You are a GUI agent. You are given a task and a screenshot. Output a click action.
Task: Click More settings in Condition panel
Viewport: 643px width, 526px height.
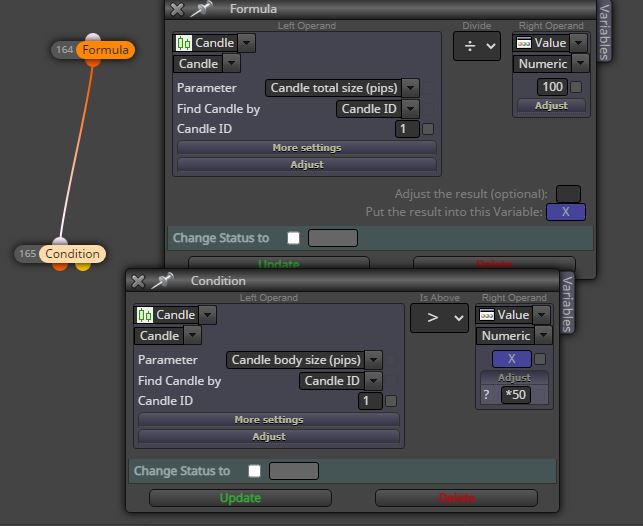pyautogui.click(x=269, y=419)
